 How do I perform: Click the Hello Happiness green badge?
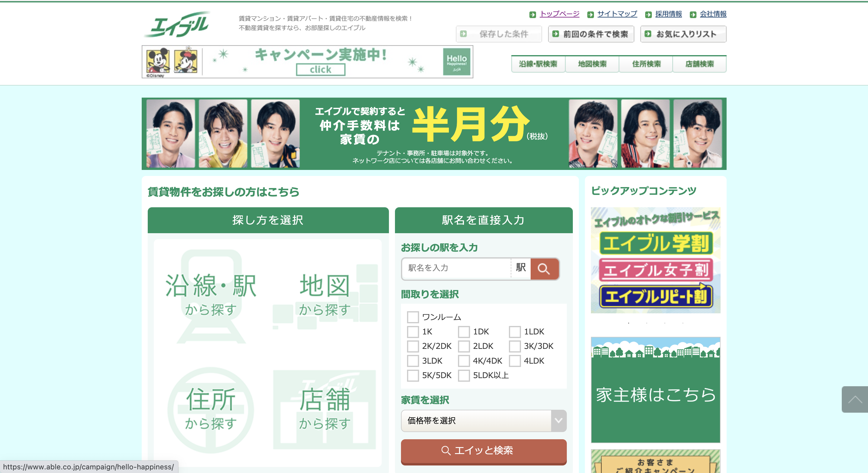point(456,62)
